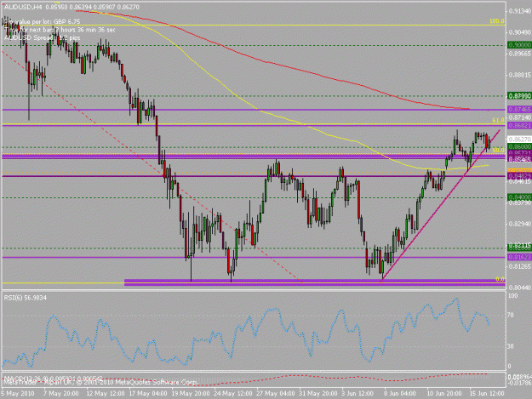Click the 5 May 2010 time label
532x399 pixels.
pos(18,394)
